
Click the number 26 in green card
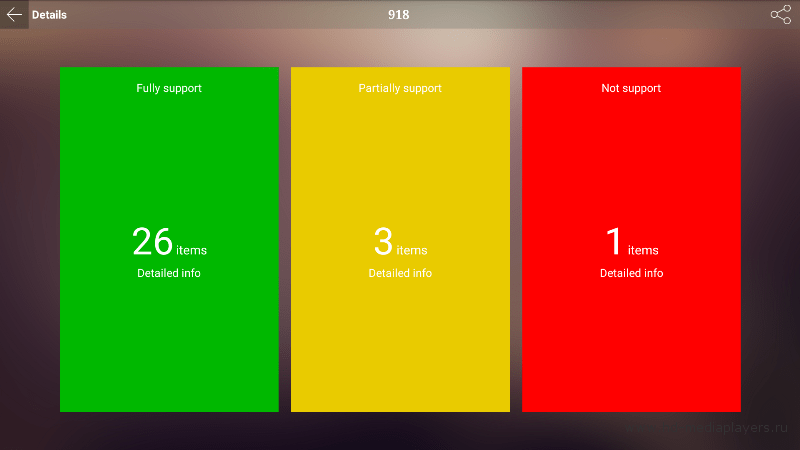point(153,241)
